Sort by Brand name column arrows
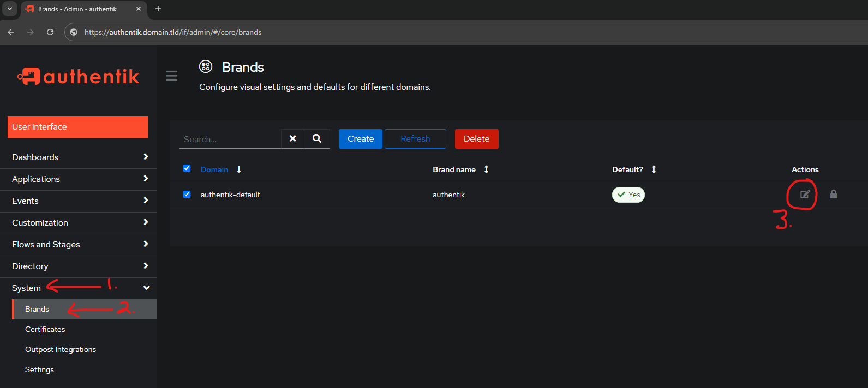Viewport: 868px width, 388px height. (x=486, y=169)
